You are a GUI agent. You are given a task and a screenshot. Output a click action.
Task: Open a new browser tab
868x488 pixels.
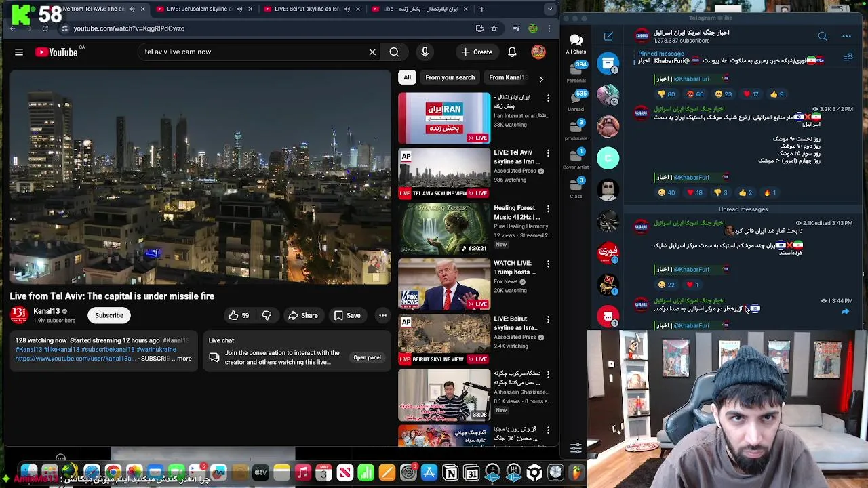pos(482,9)
